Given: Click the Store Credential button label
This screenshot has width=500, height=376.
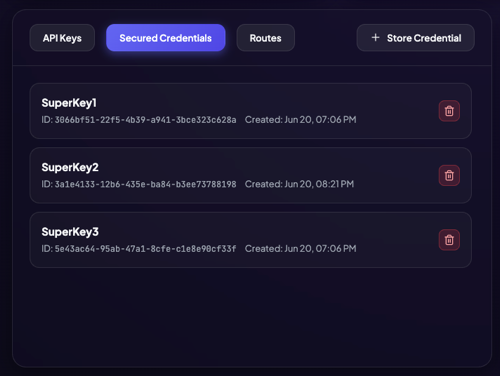Looking at the screenshot, I should [424, 38].
